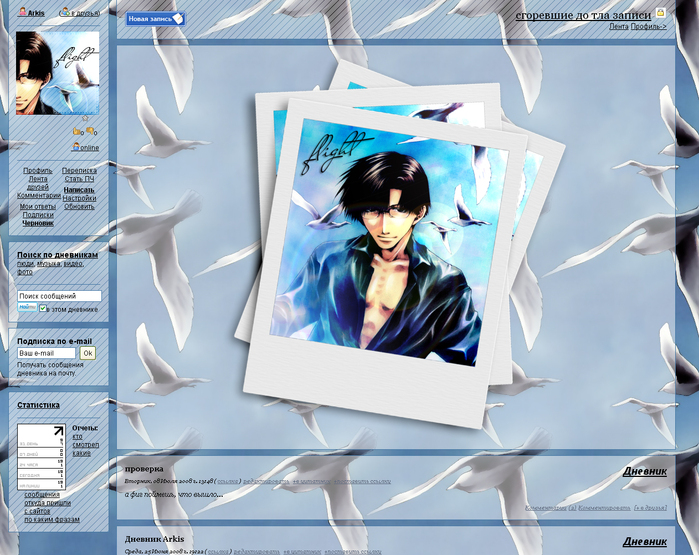Click the large flight polaroid header image
This screenshot has width=699, height=555.
pos(400,244)
